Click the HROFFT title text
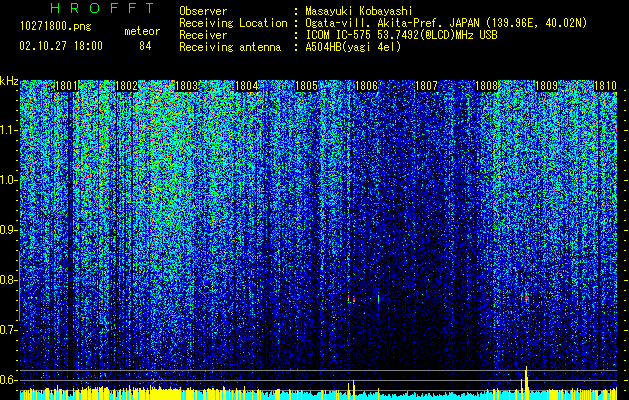This screenshot has height=400, width=629. coord(102,8)
